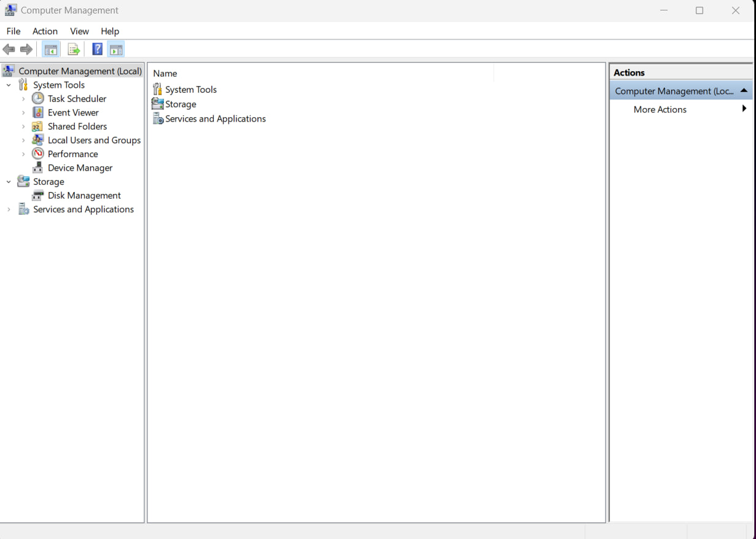The image size is (756, 539).
Task: Click the Export List toolbar icon
Action: pyautogui.click(x=74, y=49)
